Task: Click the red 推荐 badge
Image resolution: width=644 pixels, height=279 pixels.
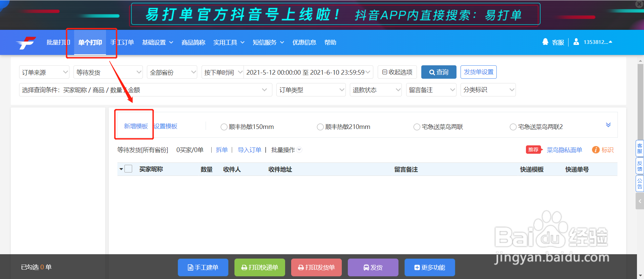Action: point(533,150)
